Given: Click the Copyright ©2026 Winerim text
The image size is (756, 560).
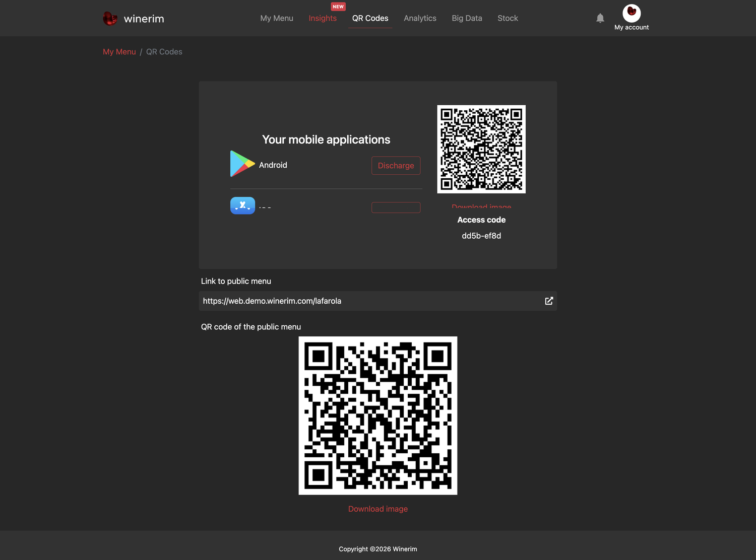Looking at the screenshot, I should 378,549.
